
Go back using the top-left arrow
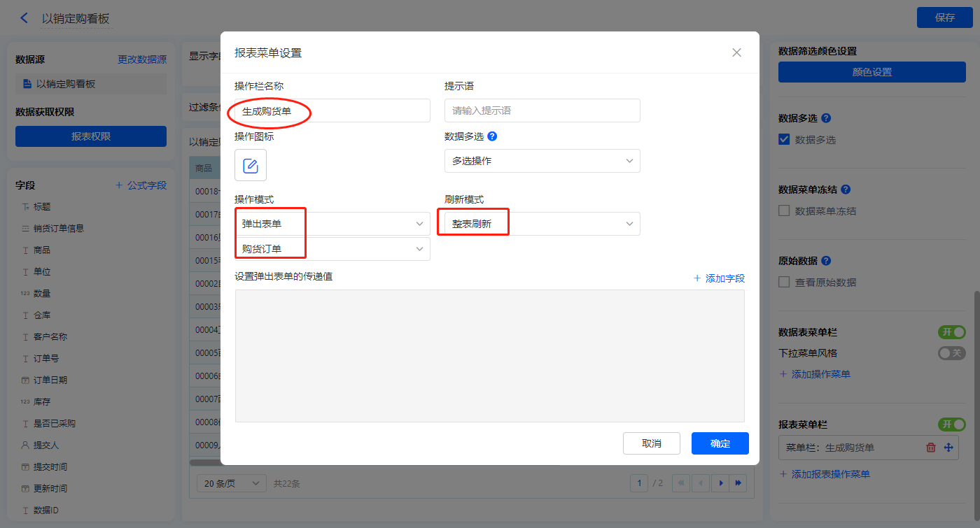click(24, 18)
